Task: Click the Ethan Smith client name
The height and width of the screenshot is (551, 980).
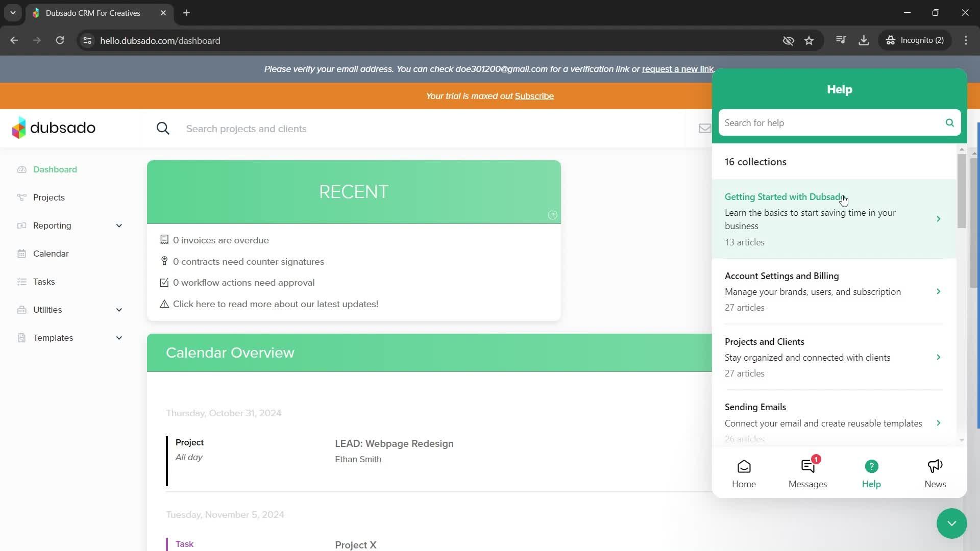Action: click(358, 459)
